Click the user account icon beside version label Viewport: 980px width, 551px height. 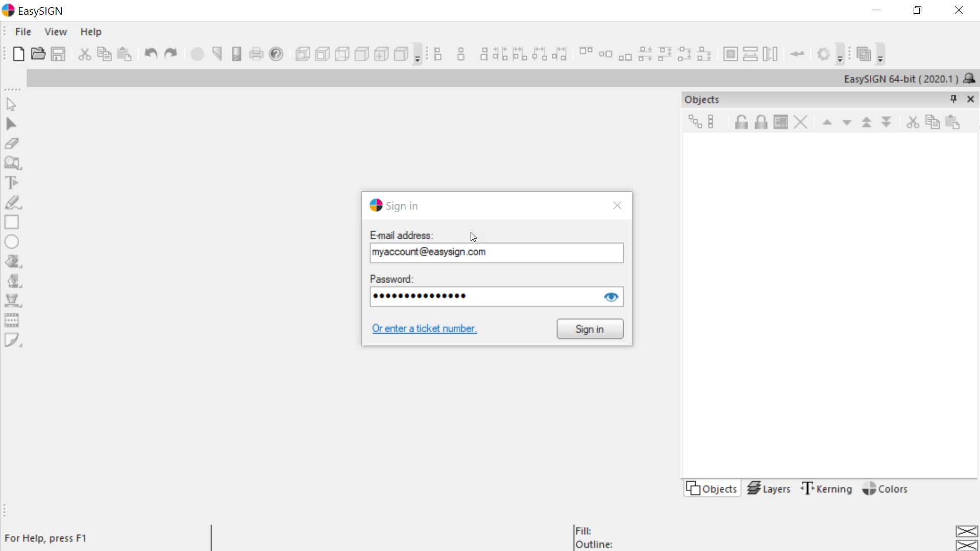[969, 78]
